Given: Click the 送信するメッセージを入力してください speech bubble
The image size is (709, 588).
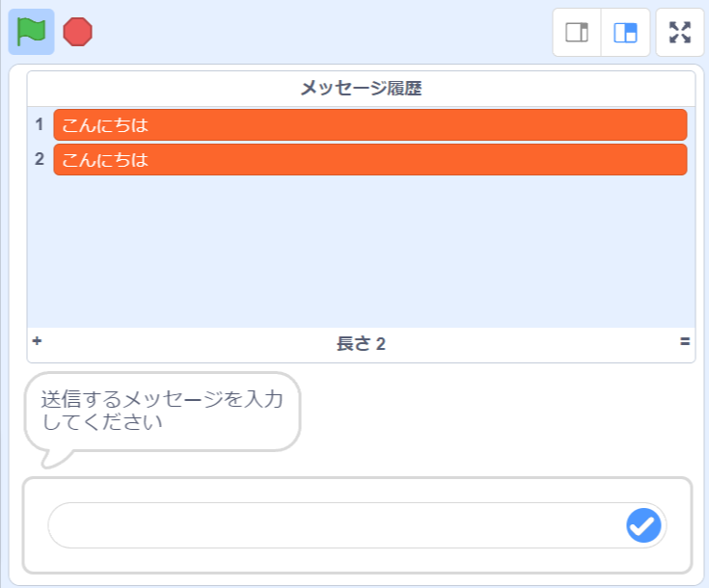Looking at the screenshot, I should pyautogui.click(x=162, y=411).
